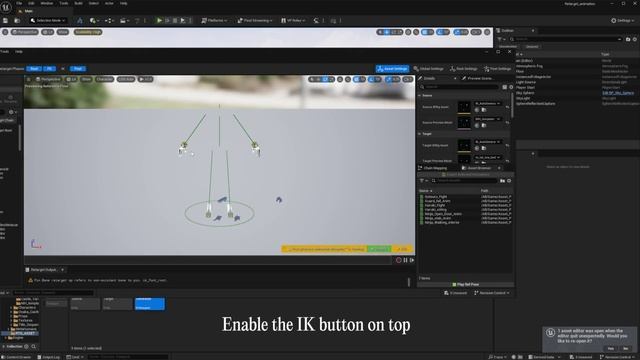The width and height of the screenshot is (640, 360).
Task: Open the Edit menu
Action: pyautogui.click(x=31, y=3)
